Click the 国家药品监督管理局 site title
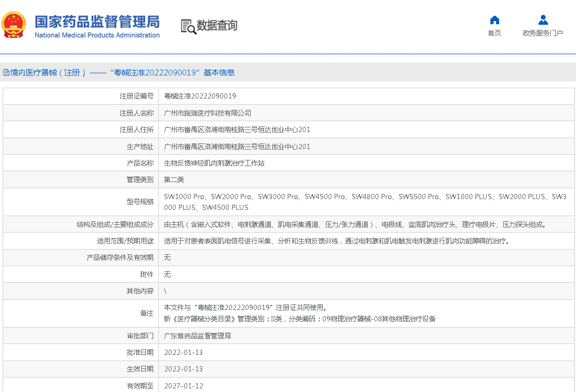Image resolution: width=576 pixels, height=392 pixels. tap(97, 22)
